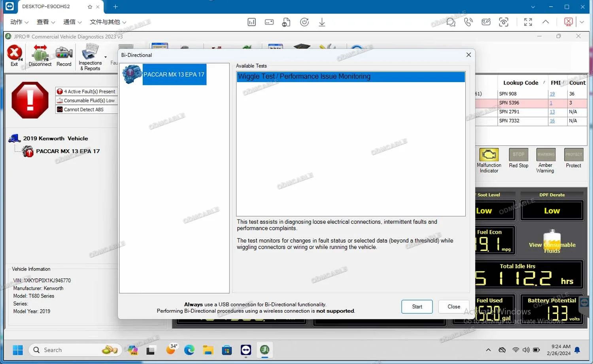Click Total Idle Hrs gauge
Image resolution: width=593 pixels, height=364 pixels.
pos(529,275)
